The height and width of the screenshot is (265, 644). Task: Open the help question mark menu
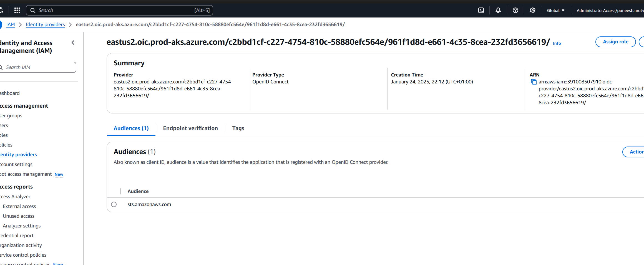[x=515, y=10]
